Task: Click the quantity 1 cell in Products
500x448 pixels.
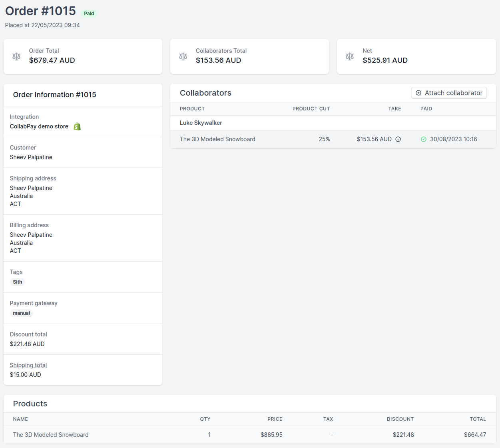Action: point(209,435)
